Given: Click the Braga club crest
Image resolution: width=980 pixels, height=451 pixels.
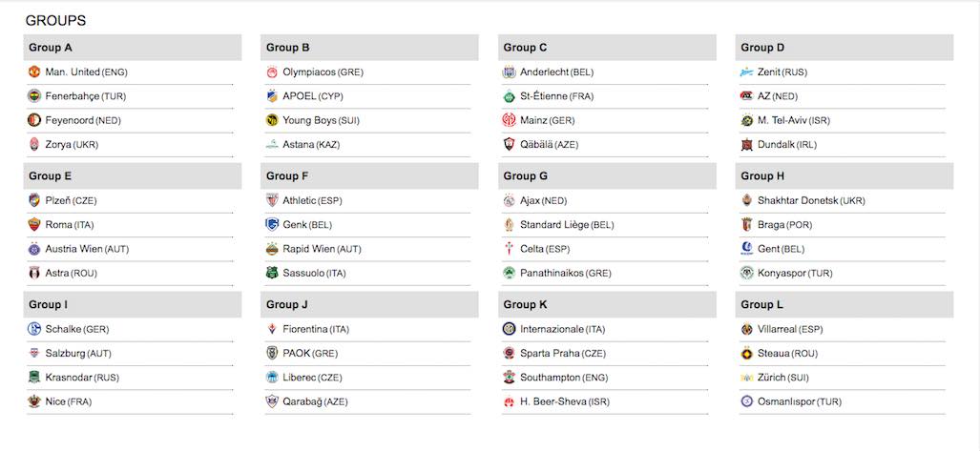Looking at the screenshot, I should pyautogui.click(x=747, y=225).
